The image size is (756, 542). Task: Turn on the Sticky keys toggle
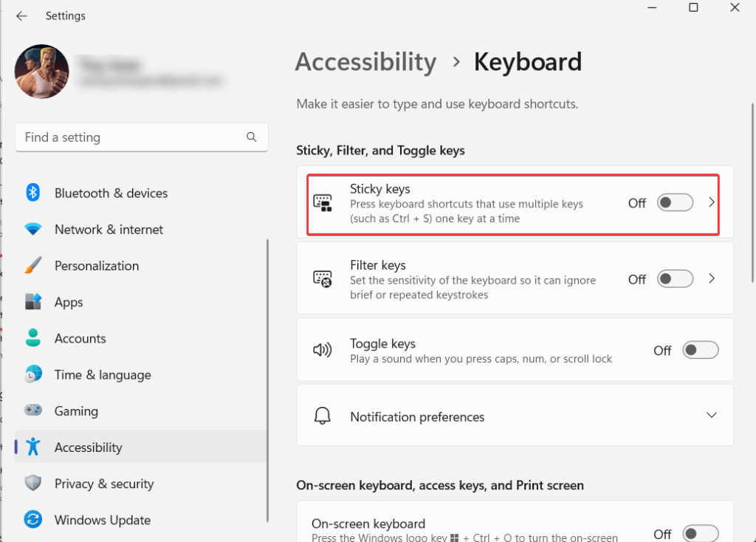coord(675,202)
